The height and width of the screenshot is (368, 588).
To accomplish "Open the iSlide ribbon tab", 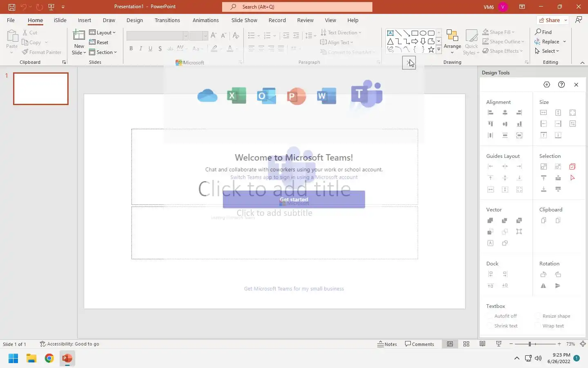I will tap(60, 20).
